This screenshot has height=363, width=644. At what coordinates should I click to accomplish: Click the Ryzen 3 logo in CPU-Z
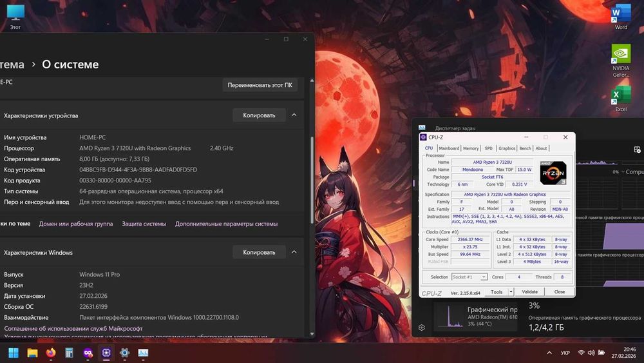tap(553, 173)
